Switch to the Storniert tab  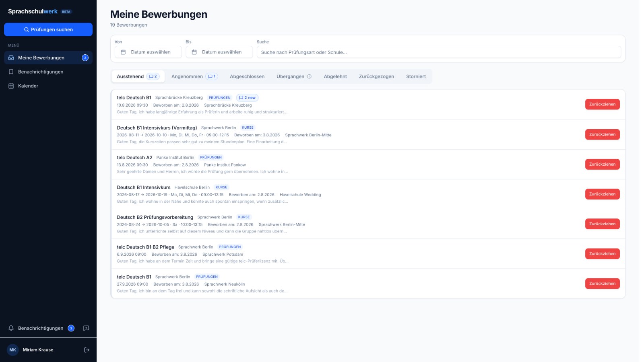416,76
